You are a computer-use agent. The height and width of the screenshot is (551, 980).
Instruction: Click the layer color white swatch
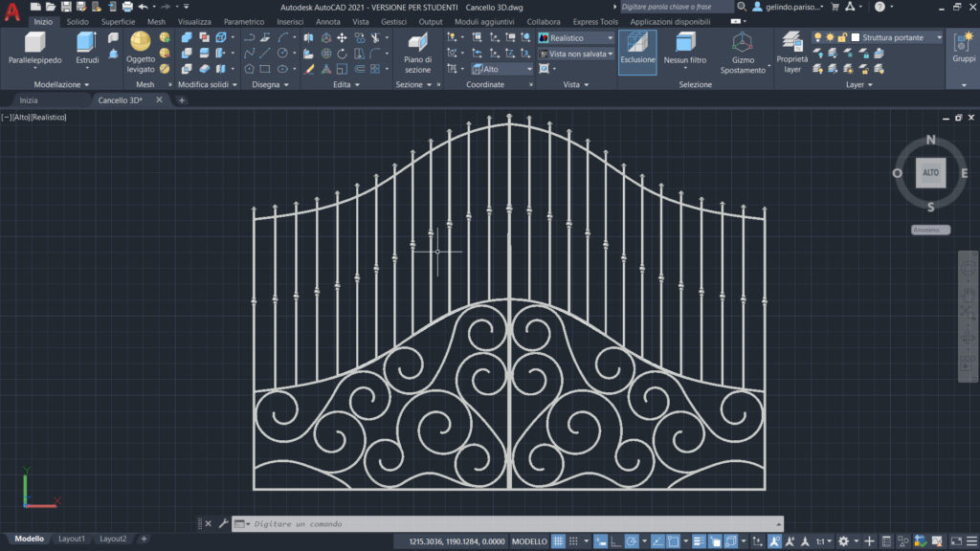click(x=855, y=37)
